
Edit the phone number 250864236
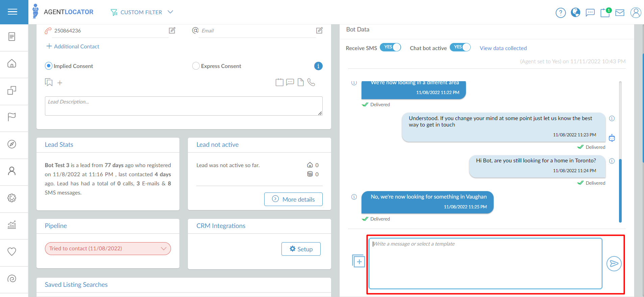pos(172,30)
